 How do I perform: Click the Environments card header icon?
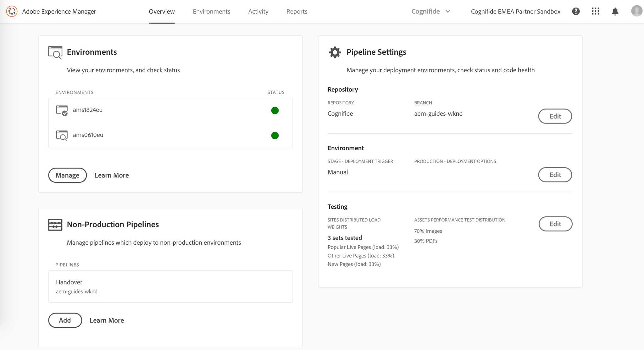tap(55, 53)
